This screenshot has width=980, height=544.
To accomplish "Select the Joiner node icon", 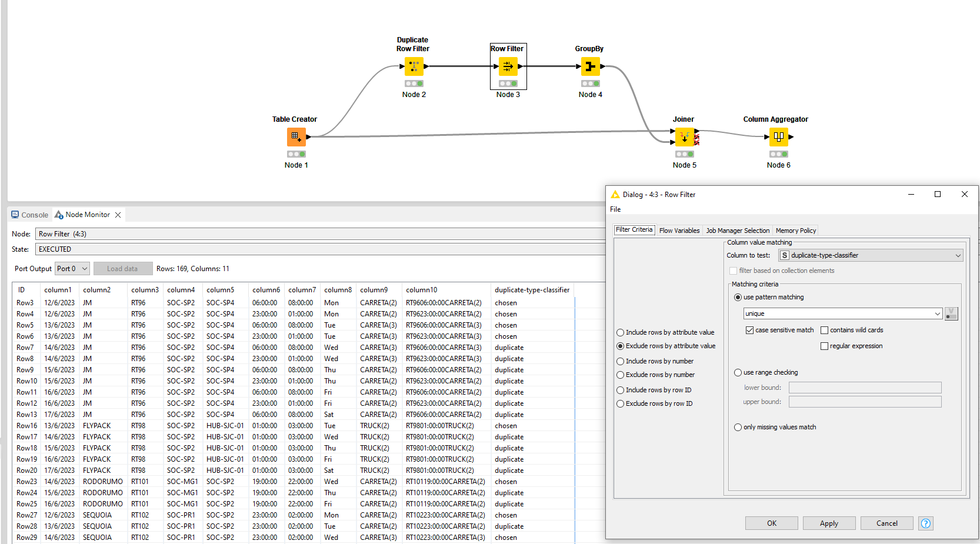I will click(685, 137).
